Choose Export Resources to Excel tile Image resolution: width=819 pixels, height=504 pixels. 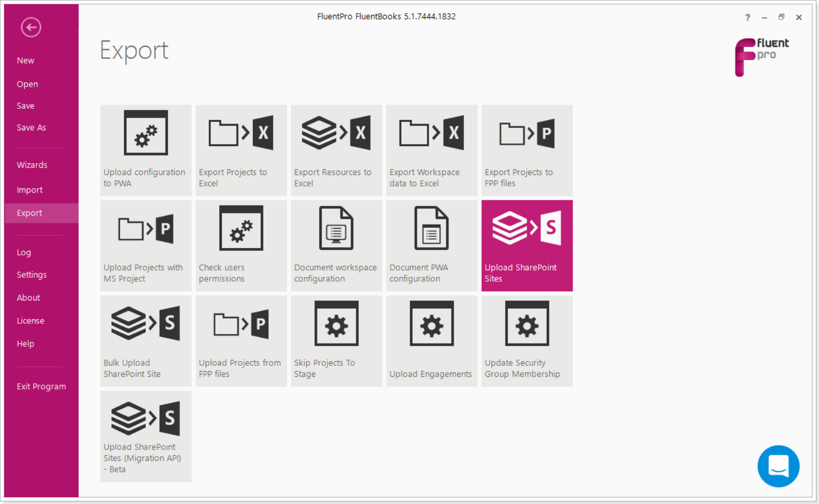point(336,150)
